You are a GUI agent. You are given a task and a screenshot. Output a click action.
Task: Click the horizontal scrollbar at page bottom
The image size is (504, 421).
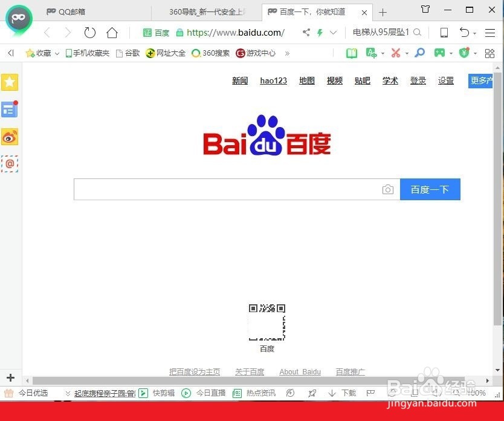tap(248, 381)
